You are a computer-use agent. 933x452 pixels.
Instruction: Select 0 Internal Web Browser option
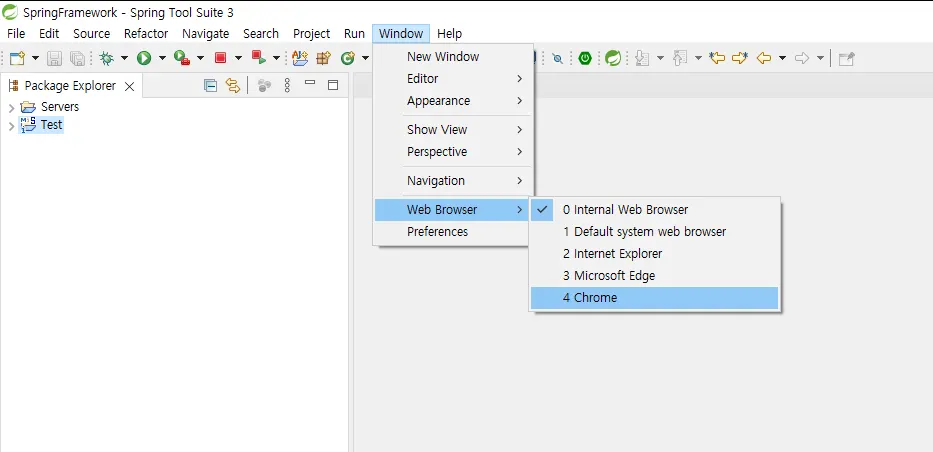(655, 209)
